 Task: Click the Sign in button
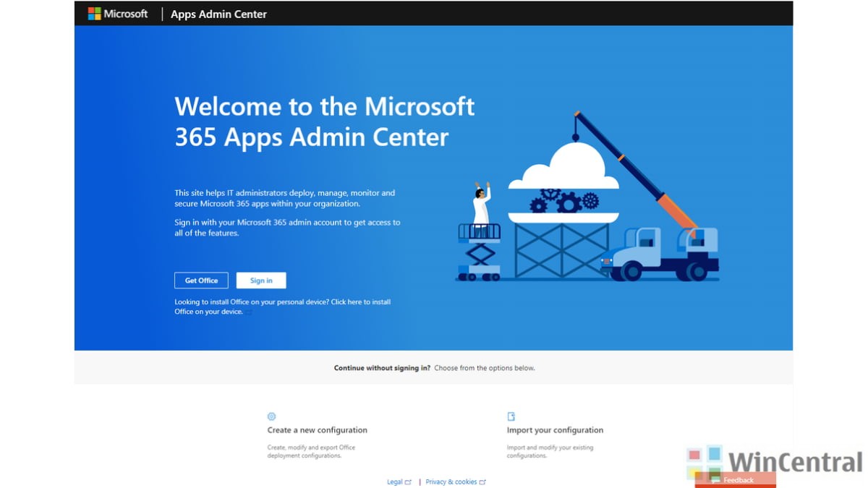pyautogui.click(x=261, y=281)
